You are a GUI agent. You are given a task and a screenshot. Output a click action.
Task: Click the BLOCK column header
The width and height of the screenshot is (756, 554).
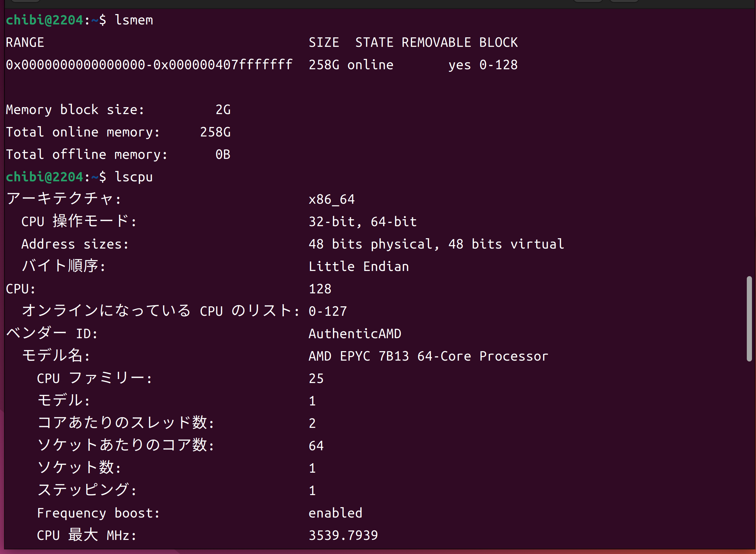point(498,43)
